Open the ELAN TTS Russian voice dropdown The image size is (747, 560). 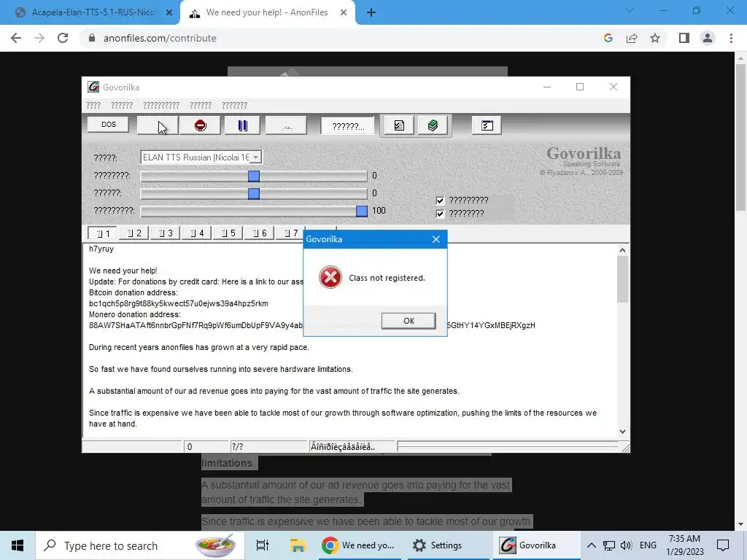256,157
